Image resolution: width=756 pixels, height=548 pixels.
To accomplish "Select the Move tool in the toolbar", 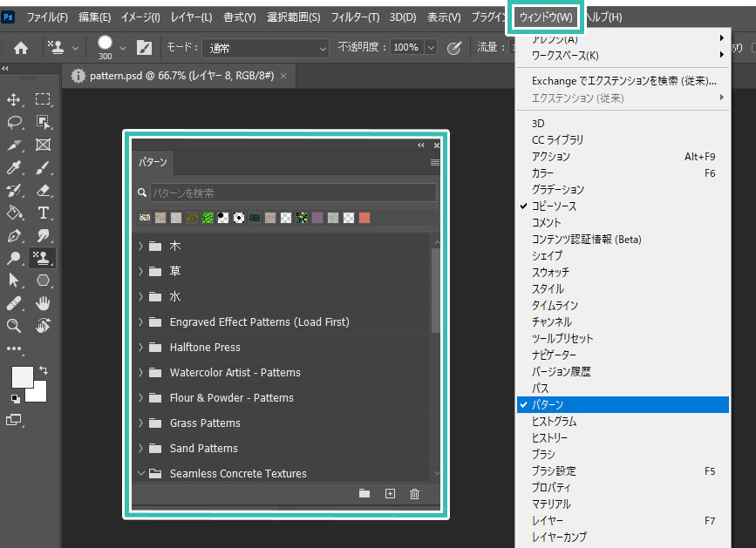I will [14, 98].
